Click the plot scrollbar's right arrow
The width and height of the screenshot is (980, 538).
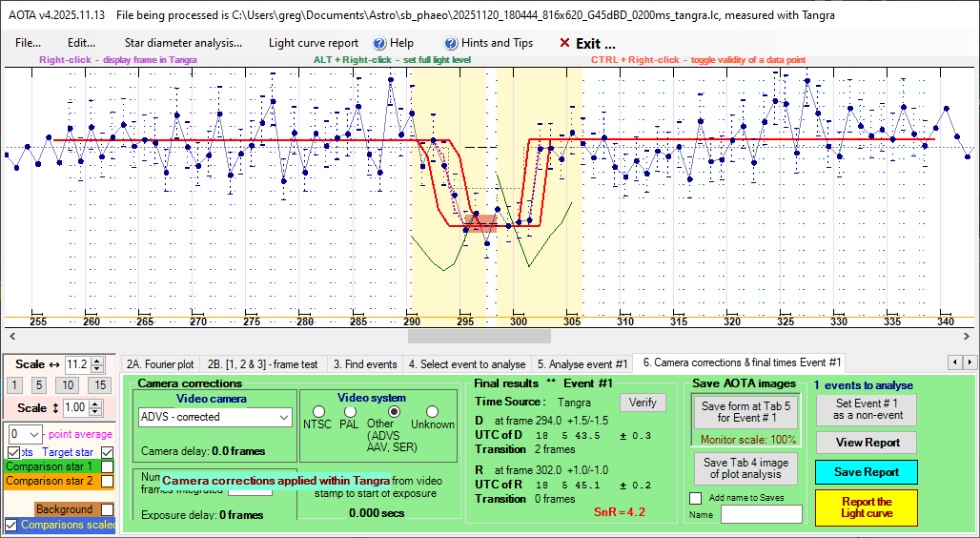pos(970,336)
